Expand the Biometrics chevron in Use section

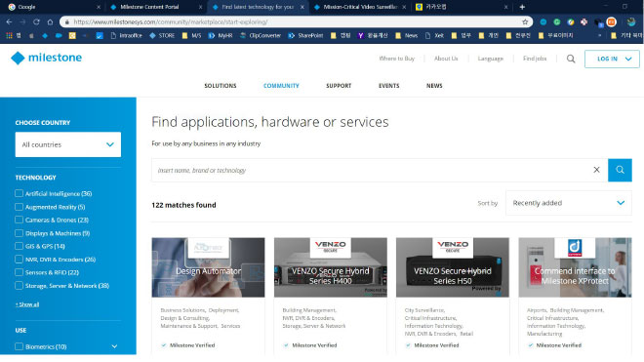click(x=114, y=346)
